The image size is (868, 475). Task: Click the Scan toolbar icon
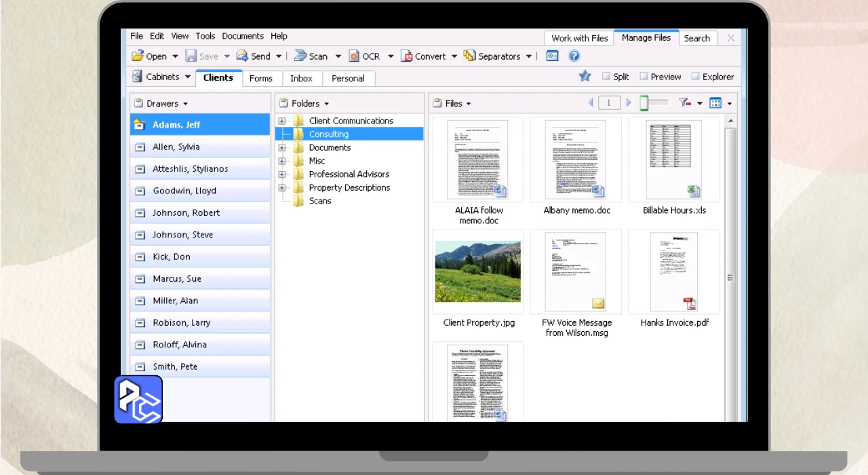pyautogui.click(x=300, y=56)
